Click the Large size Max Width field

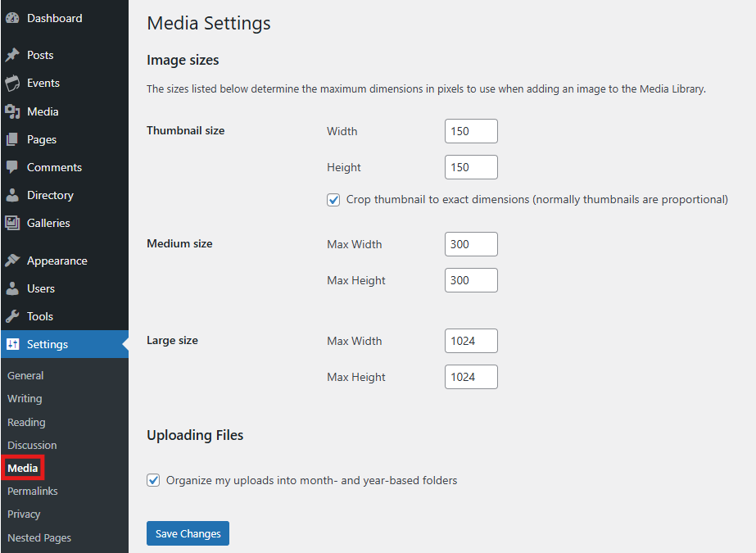(471, 341)
